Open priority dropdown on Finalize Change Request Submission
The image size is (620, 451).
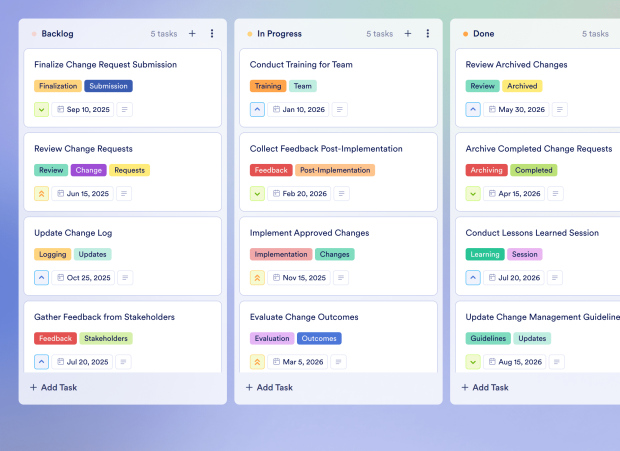(x=42, y=109)
